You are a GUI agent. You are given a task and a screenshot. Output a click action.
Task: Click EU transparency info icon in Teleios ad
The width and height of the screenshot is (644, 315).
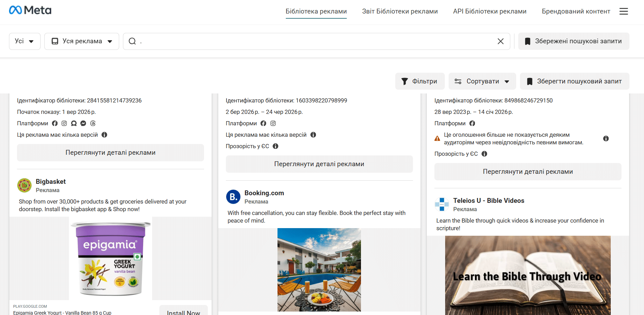click(484, 154)
